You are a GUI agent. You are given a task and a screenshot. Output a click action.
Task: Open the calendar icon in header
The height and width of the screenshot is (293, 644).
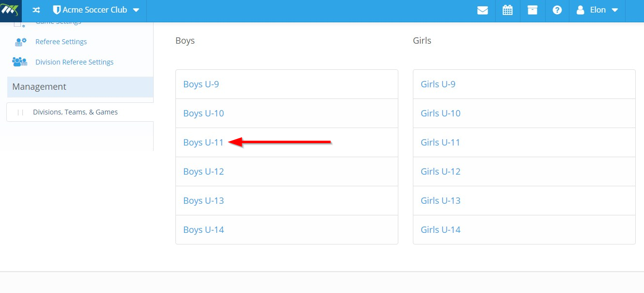click(507, 10)
